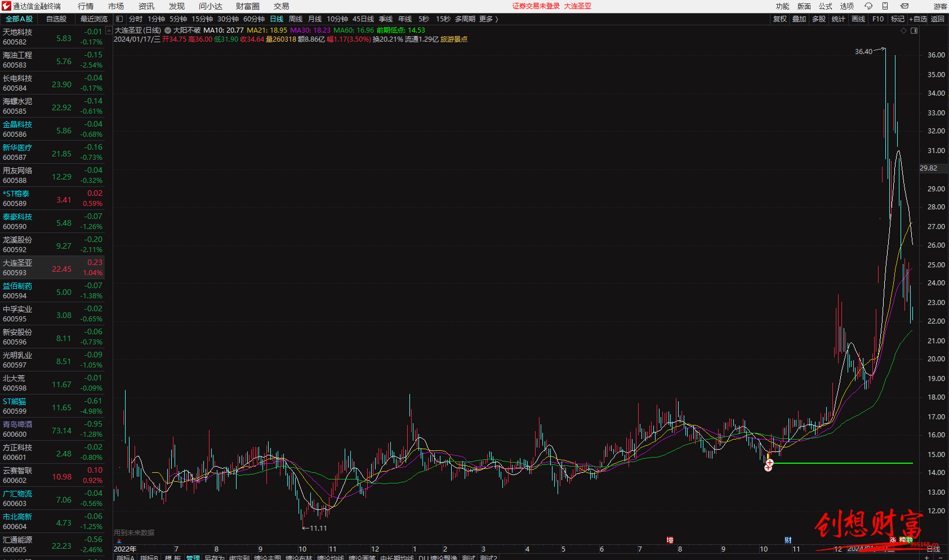Toggle the right sidebar panel icon
The height and width of the screenshot is (560, 949).
click(914, 31)
